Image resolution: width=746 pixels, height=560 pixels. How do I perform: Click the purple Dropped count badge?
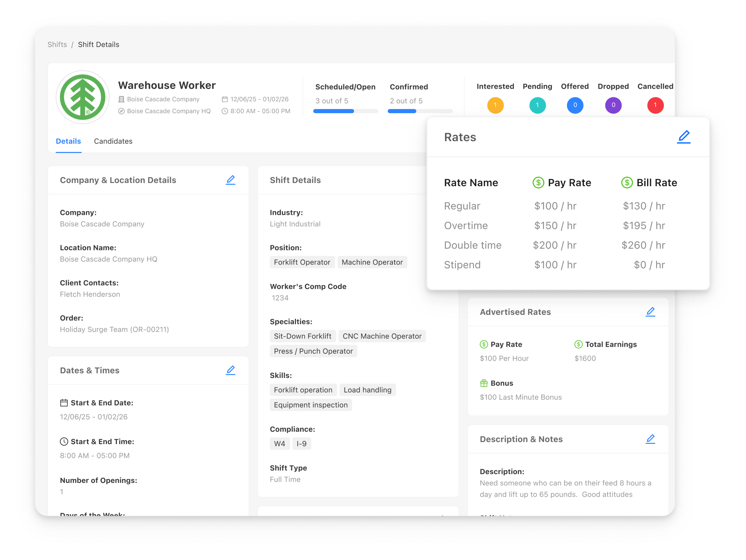pyautogui.click(x=613, y=105)
